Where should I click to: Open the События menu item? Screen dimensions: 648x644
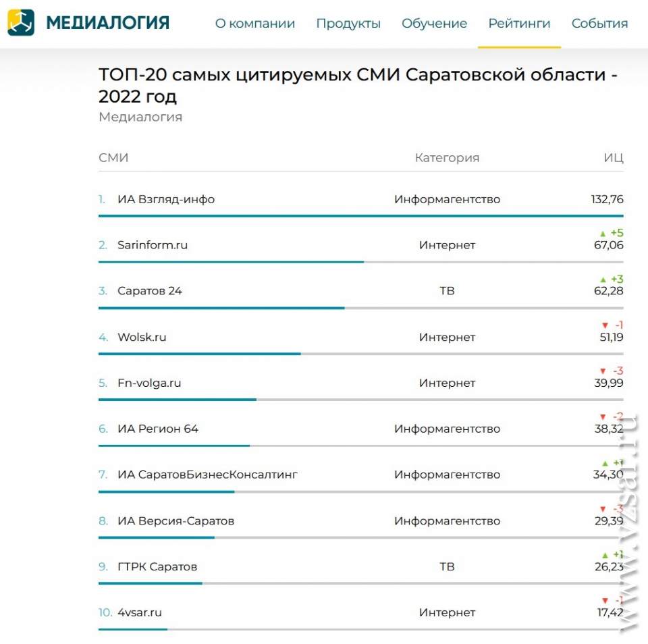(599, 24)
